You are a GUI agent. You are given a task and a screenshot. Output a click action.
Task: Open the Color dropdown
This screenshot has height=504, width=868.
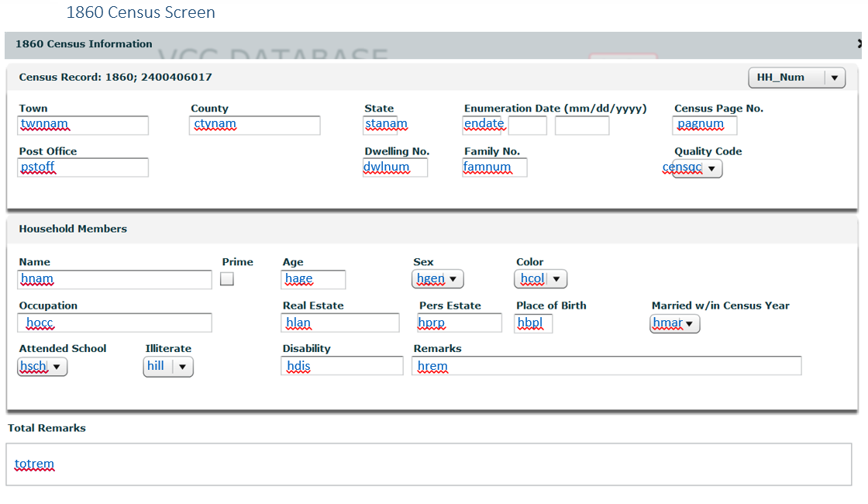(x=541, y=279)
